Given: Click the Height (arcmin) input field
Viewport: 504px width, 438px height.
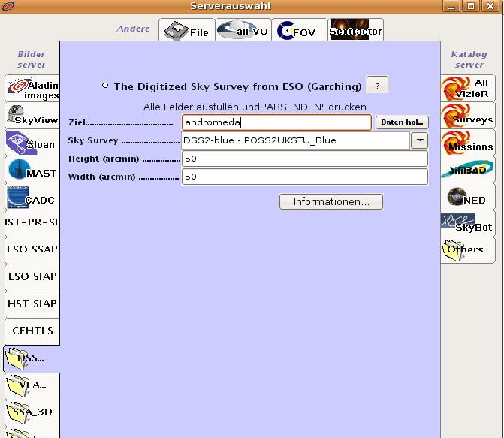Looking at the screenshot, I should click(304, 159).
